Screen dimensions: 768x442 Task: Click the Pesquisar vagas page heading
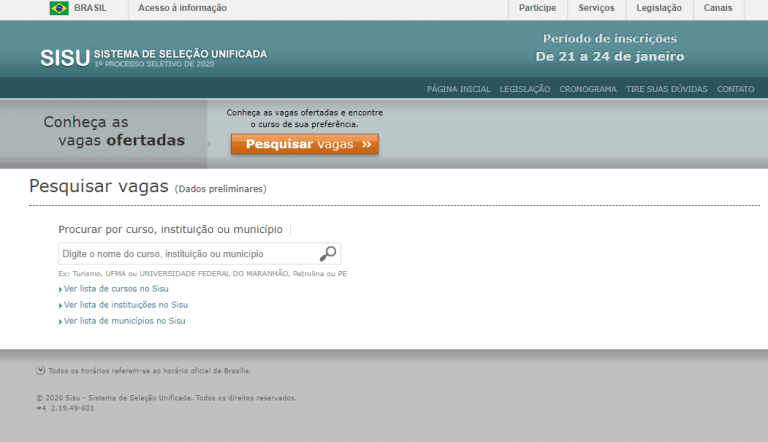[x=98, y=186]
